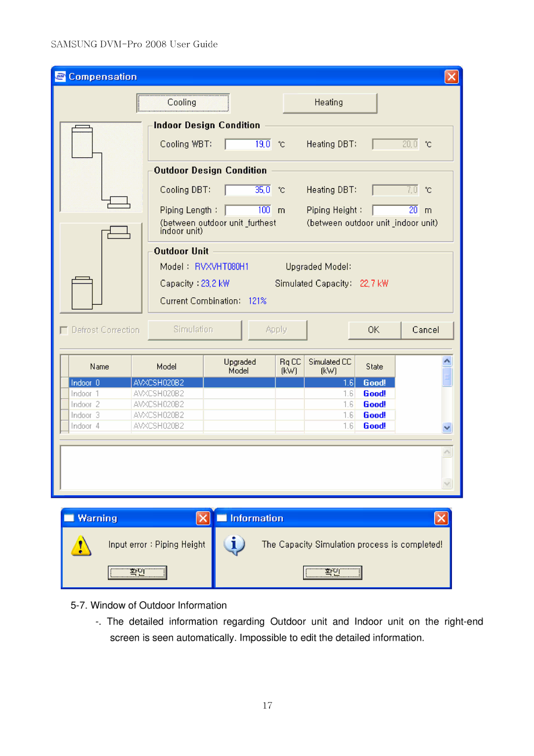Click the Model column header
The width and height of the screenshot is (534, 756).
coord(167,366)
